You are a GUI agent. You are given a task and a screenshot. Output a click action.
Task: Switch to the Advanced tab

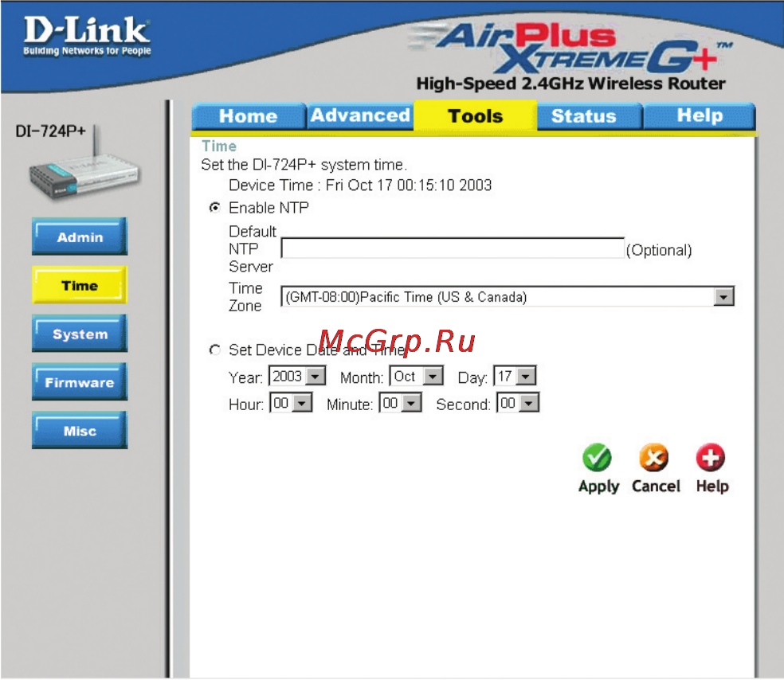click(x=360, y=116)
